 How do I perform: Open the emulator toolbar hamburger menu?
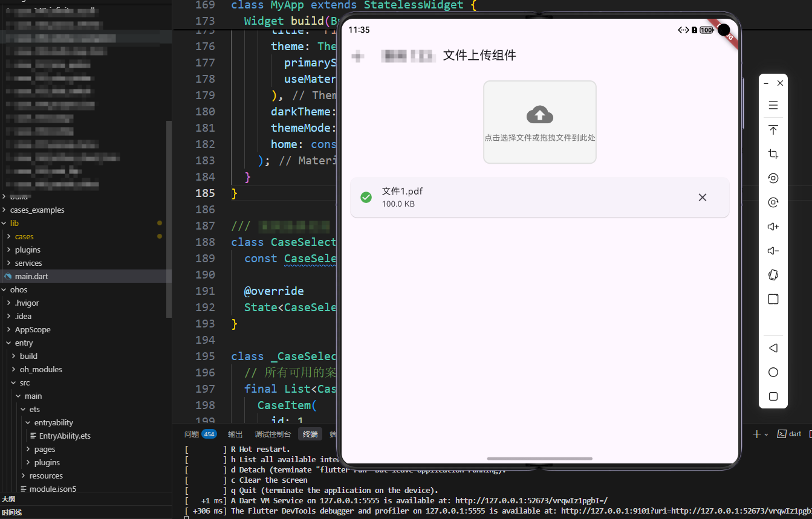(773, 105)
